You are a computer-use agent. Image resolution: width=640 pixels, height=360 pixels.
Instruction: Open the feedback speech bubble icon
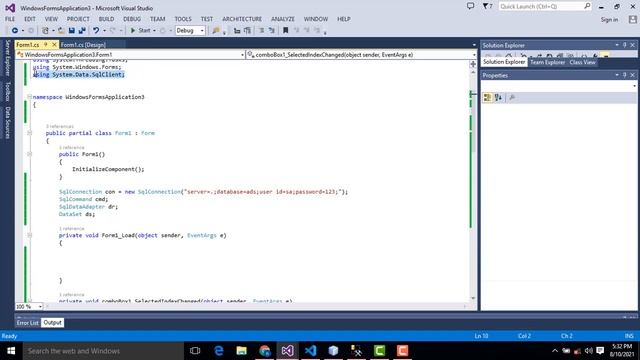coord(471,7)
